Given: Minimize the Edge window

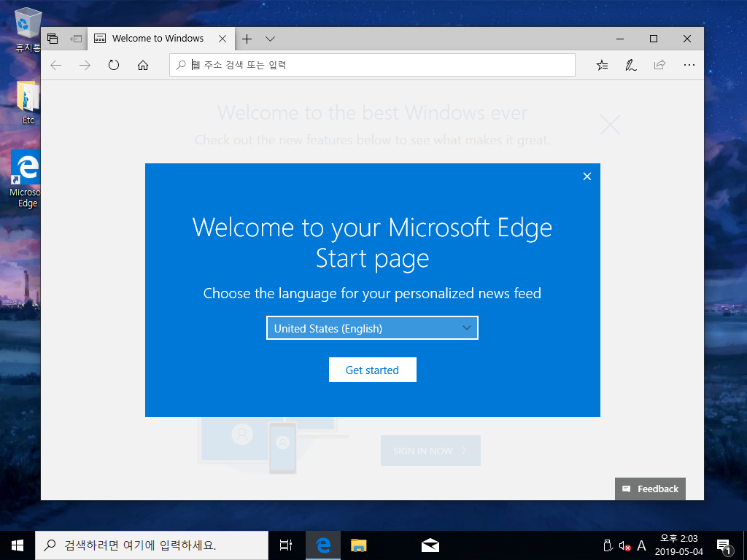Looking at the screenshot, I should click(x=620, y=39).
